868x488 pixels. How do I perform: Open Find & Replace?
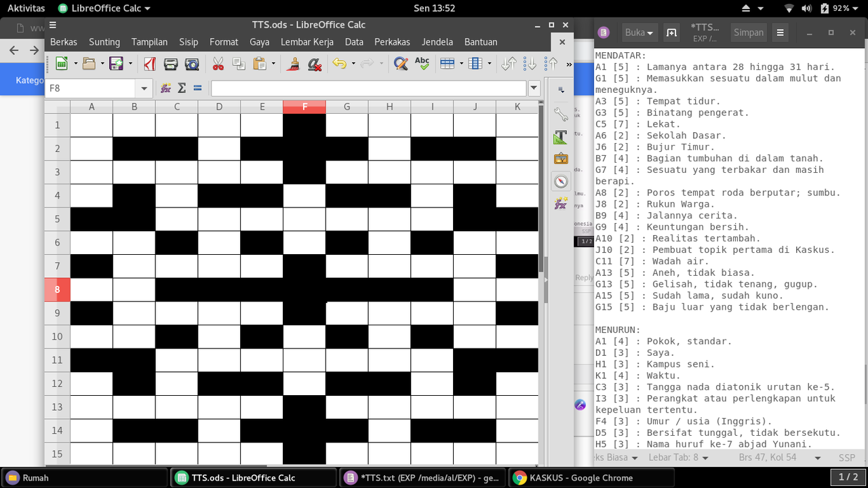tap(401, 64)
